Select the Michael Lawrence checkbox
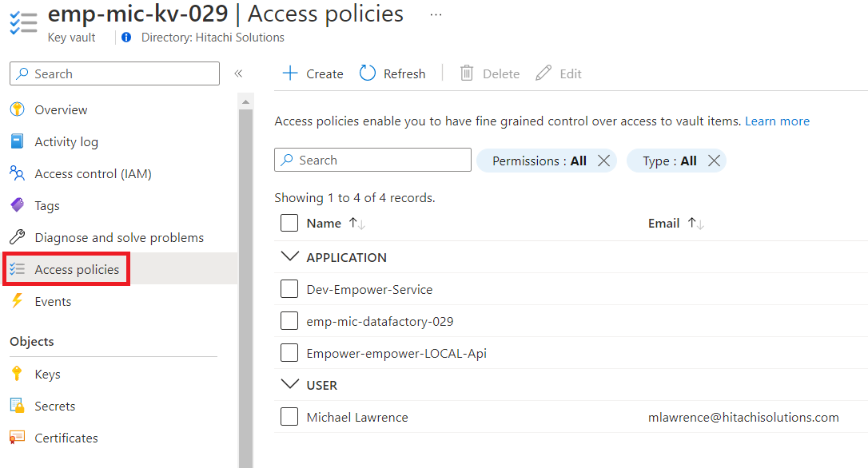868x468 pixels. pyautogui.click(x=289, y=417)
